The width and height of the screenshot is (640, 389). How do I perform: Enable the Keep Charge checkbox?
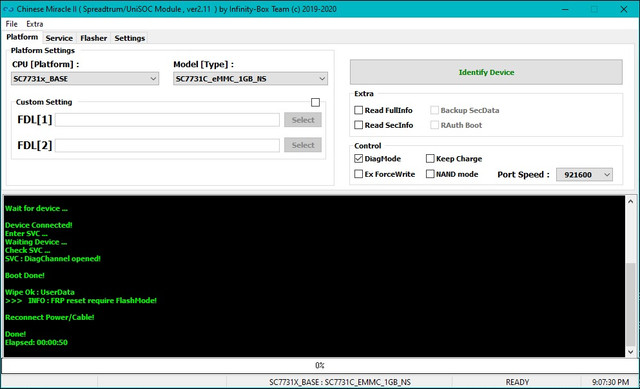(x=430, y=158)
